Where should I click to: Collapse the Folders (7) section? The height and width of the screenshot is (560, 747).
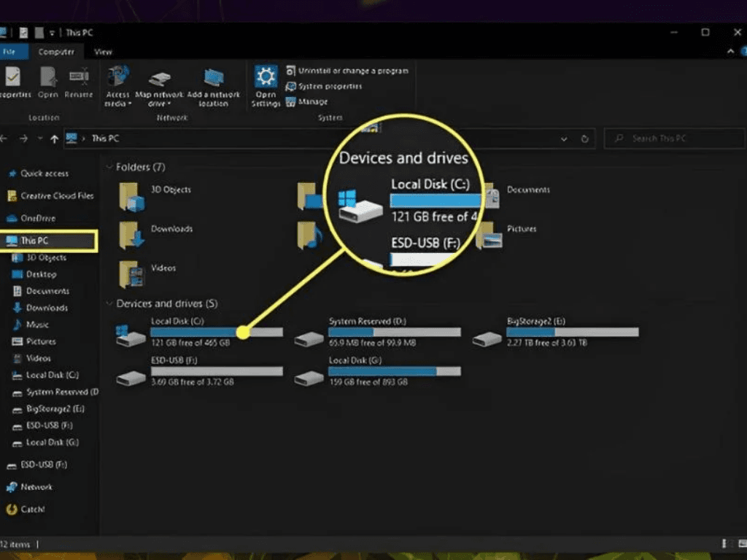109,168
